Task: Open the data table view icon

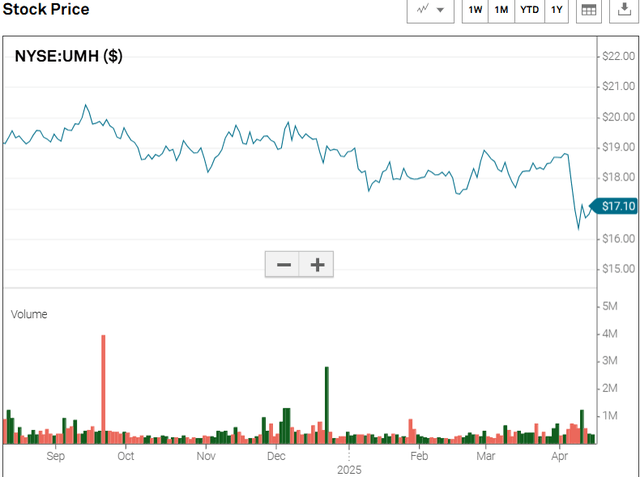Action: pyautogui.click(x=589, y=10)
